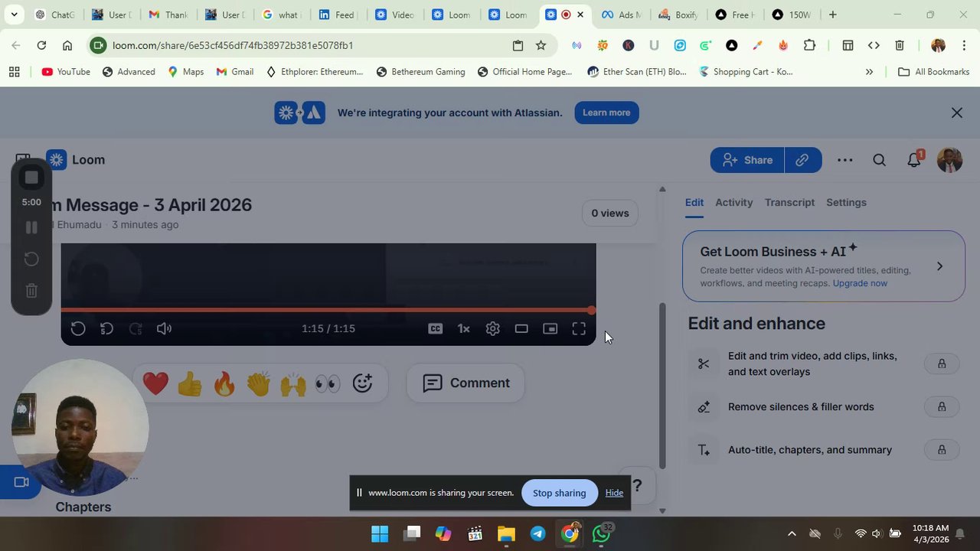Stop the Loom recording with the stop square
The width and height of the screenshot is (980, 551).
click(x=31, y=178)
